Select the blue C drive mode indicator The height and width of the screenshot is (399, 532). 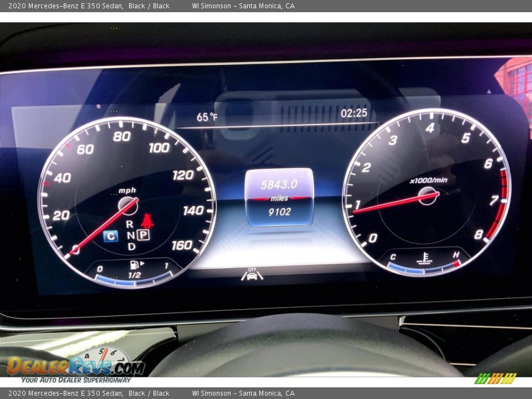click(111, 236)
